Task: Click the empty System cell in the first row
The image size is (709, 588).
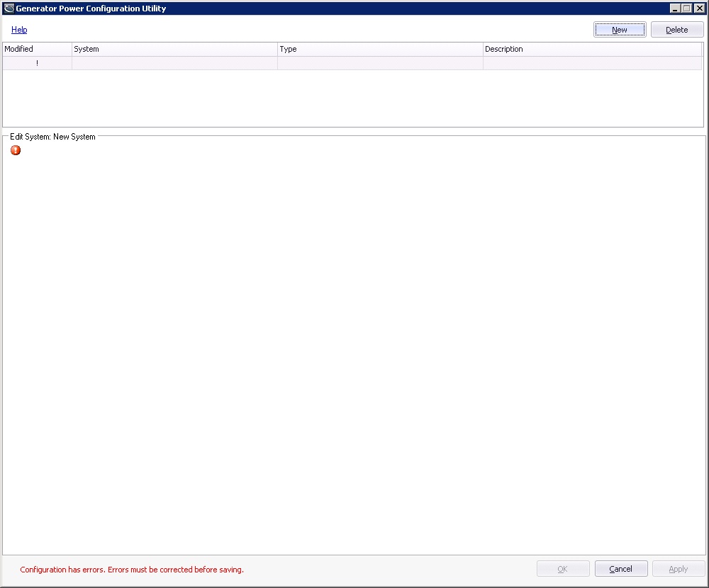Action: coord(174,63)
